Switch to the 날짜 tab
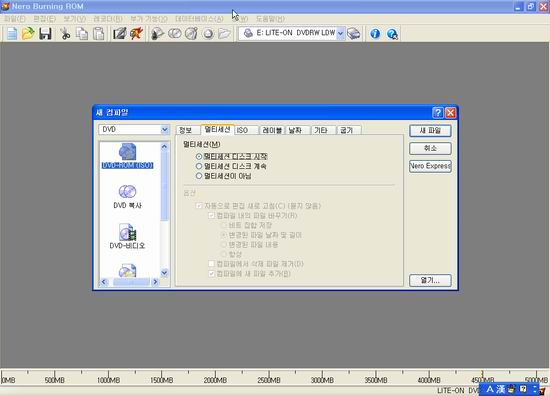550x396 pixels. pos(298,130)
